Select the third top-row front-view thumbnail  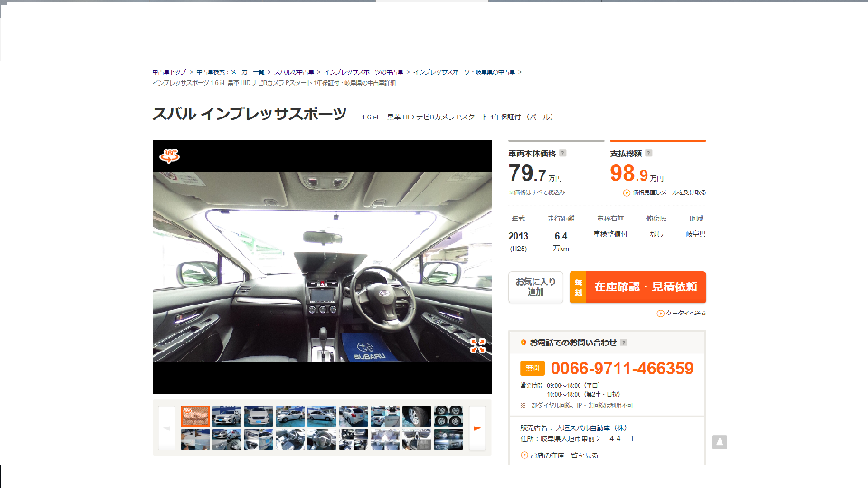tap(259, 416)
